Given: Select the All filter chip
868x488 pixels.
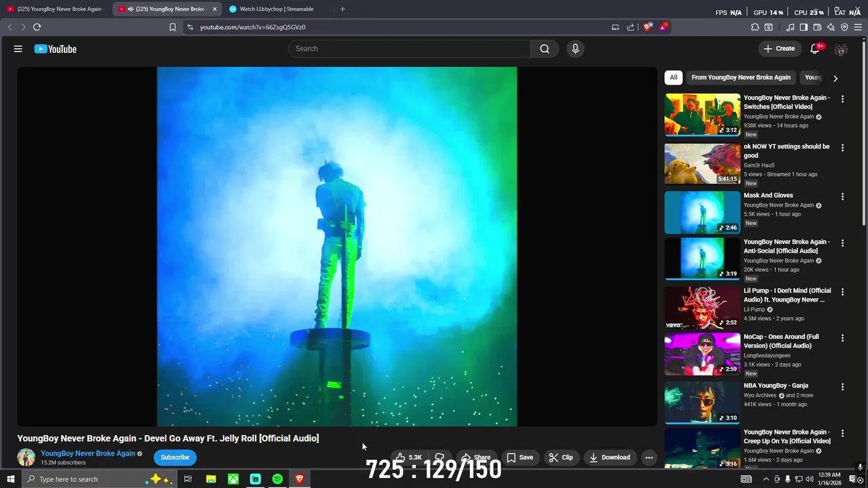Looking at the screenshot, I should click(x=673, y=77).
